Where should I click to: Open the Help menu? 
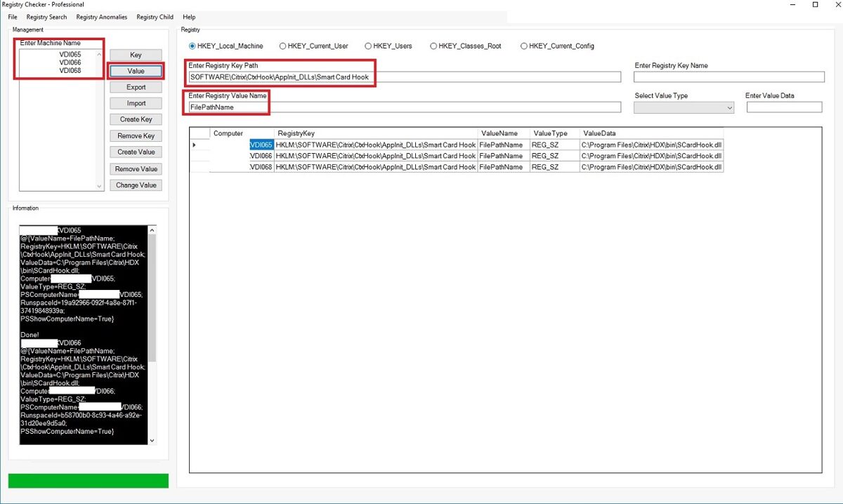(189, 17)
